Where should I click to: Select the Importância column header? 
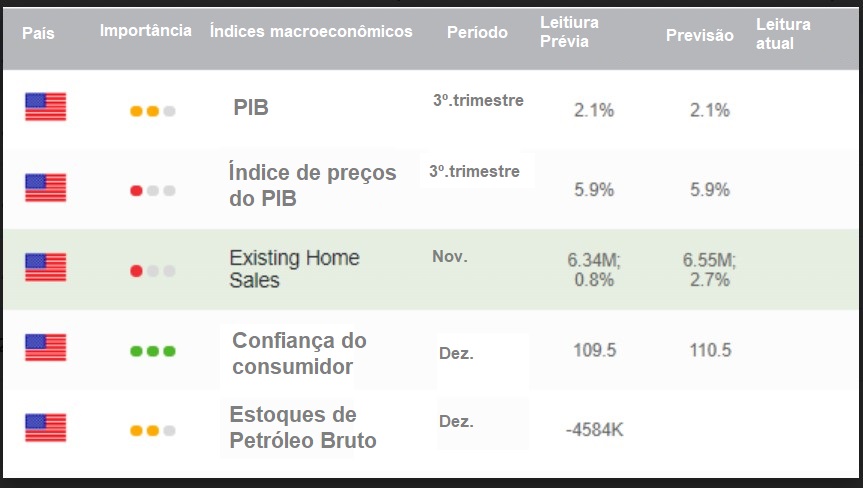[146, 30]
